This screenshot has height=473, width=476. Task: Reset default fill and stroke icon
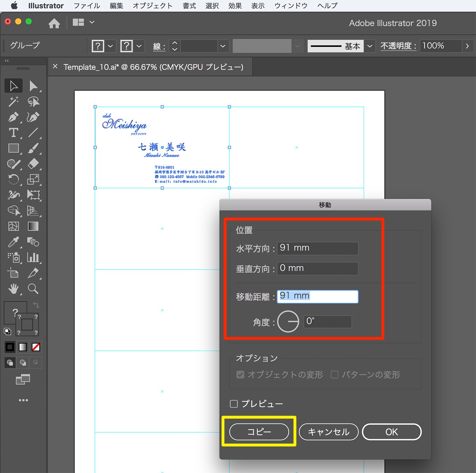7,331
